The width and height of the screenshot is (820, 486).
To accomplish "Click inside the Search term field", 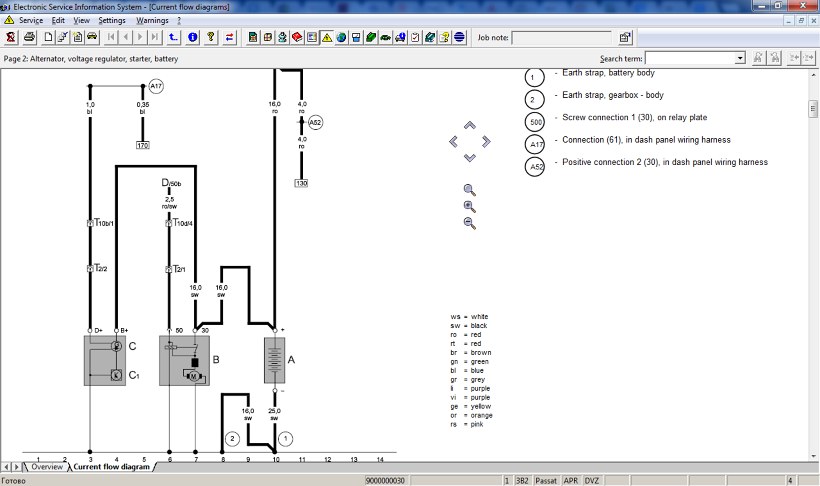I will (690, 58).
